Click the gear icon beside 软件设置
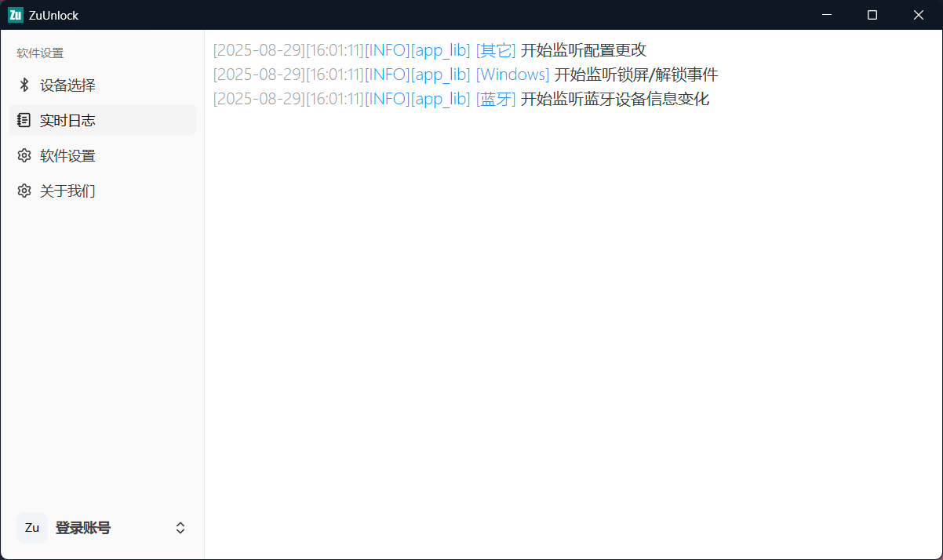 click(24, 155)
